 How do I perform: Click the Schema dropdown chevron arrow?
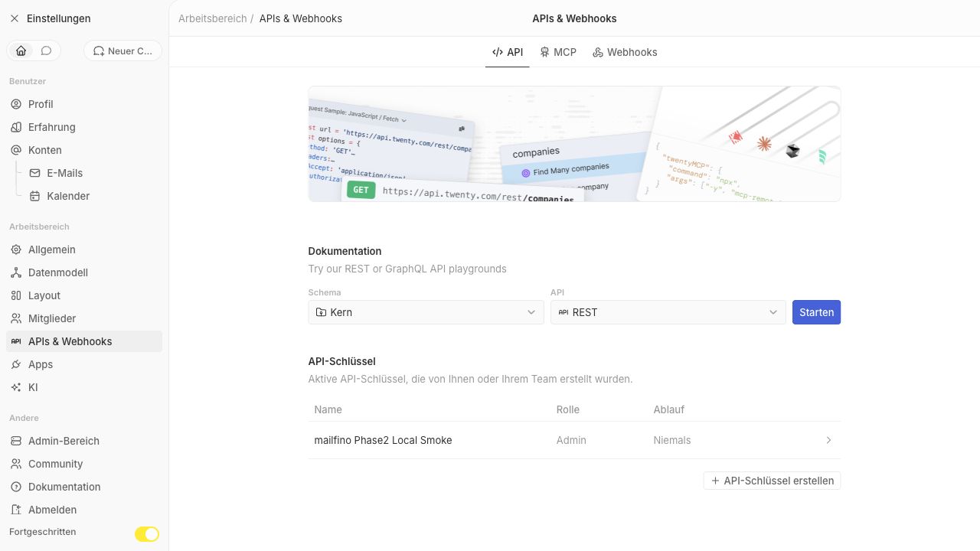coord(531,312)
